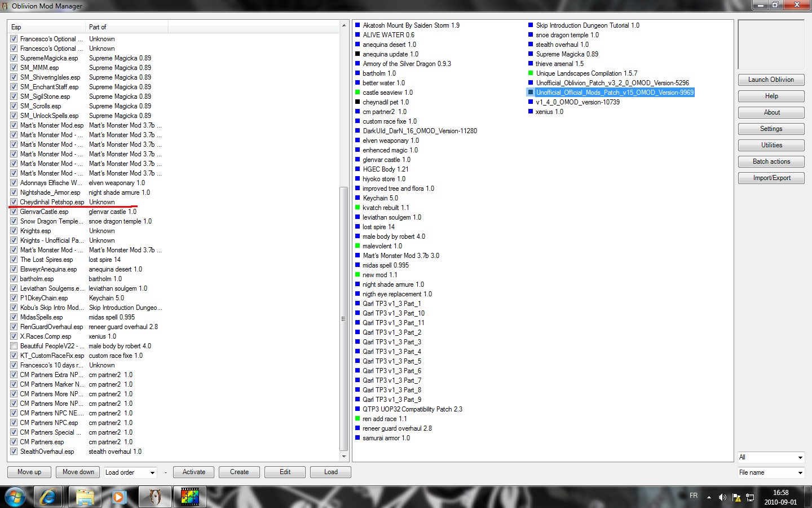Click green square beside Unique Landscapes Compilation 1.5.7
This screenshot has height=508, width=812.
pos(531,73)
